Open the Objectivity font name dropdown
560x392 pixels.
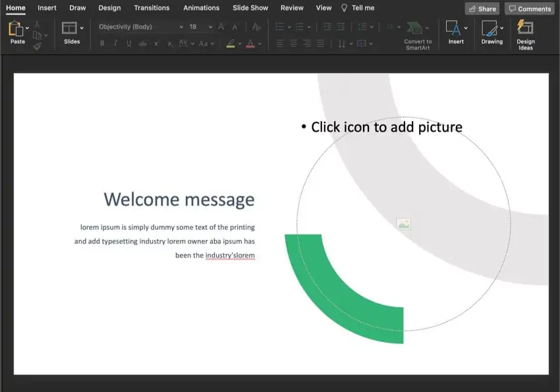[181, 27]
